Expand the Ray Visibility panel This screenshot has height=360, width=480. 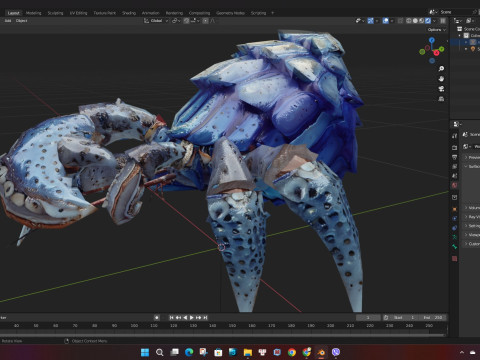472,217
